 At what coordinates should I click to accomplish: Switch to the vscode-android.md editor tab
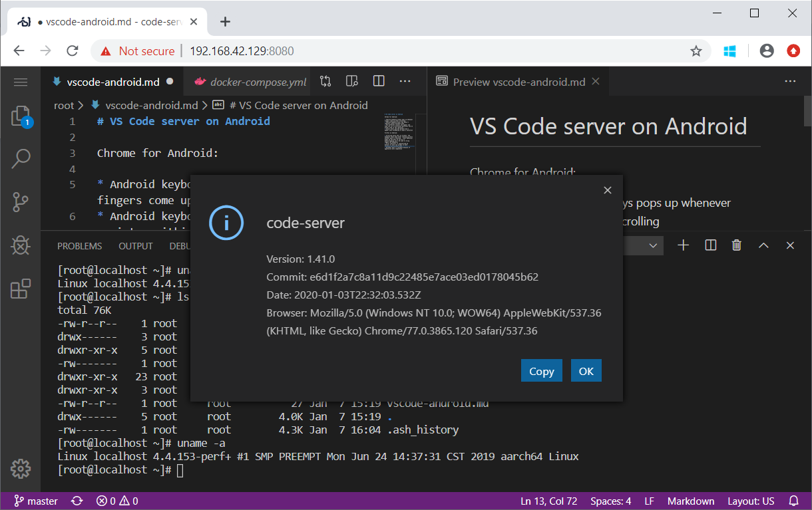[113, 82]
